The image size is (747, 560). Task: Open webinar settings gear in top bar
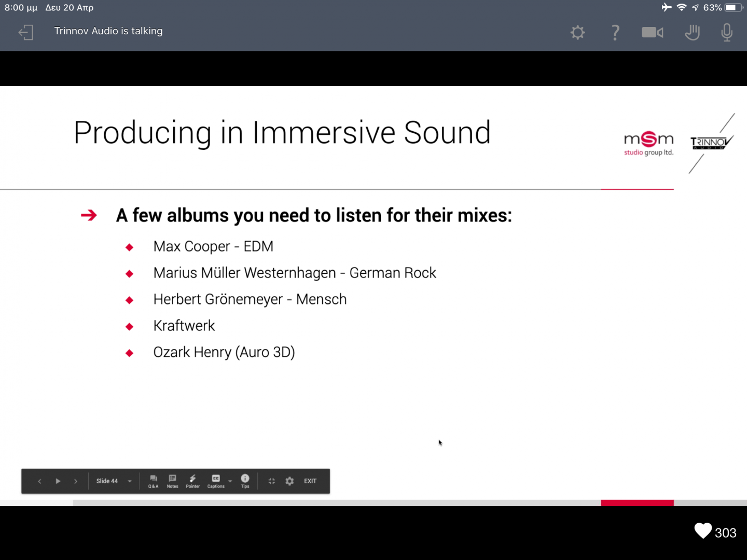pyautogui.click(x=577, y=33)
